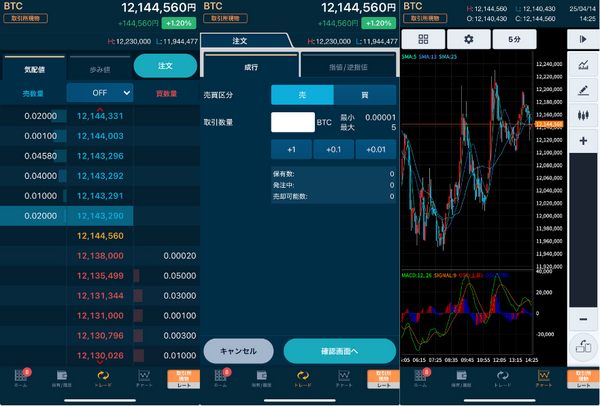Select 買 (buy) in 売買区分
The height and width of the screenshot is (406, 600).
click(364, 93)
